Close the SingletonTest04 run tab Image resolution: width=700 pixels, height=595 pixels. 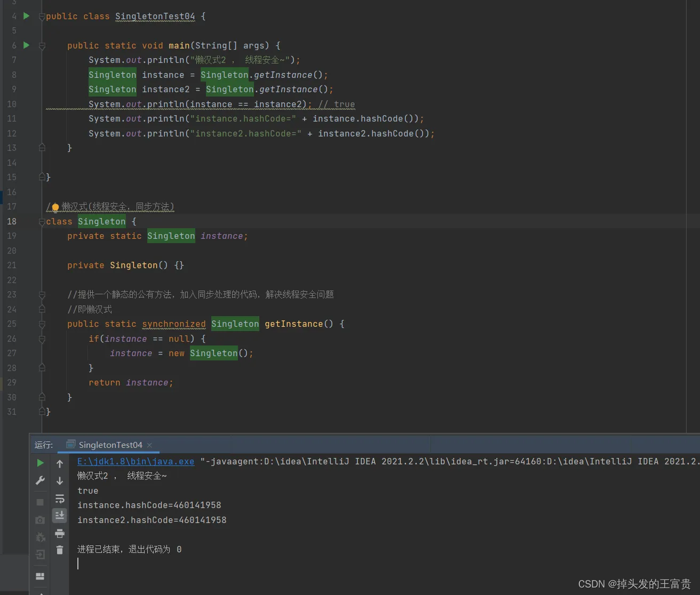pyautogui.click(x=149, y=445)
